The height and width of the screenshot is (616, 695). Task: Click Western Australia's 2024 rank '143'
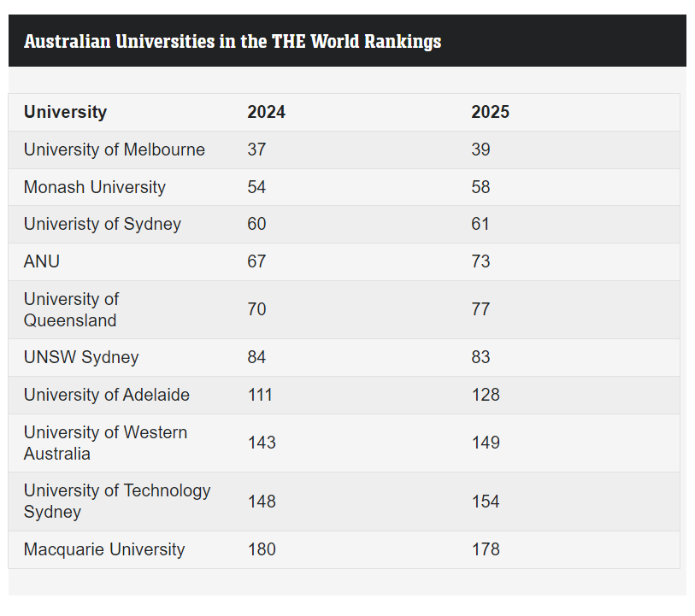[262, 443]
